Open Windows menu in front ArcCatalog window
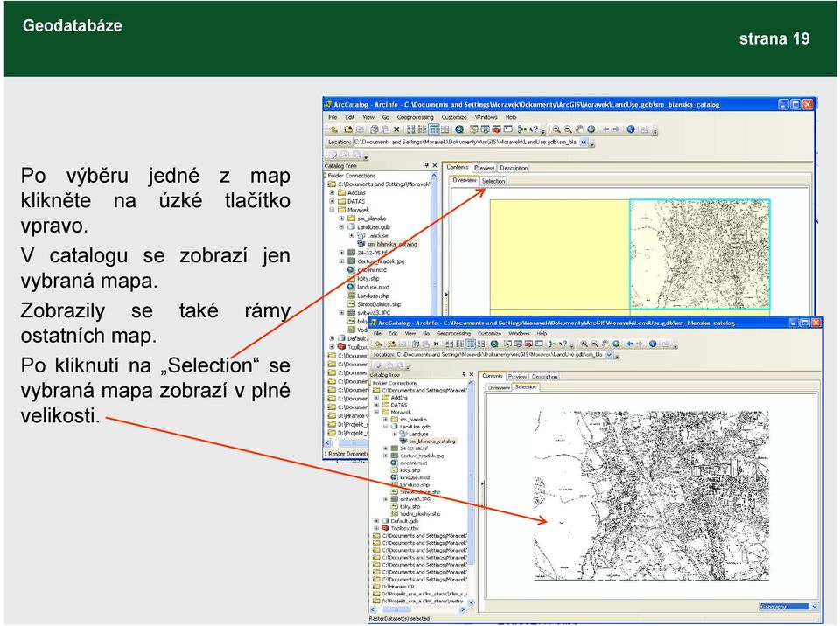 tap(519, 333)
